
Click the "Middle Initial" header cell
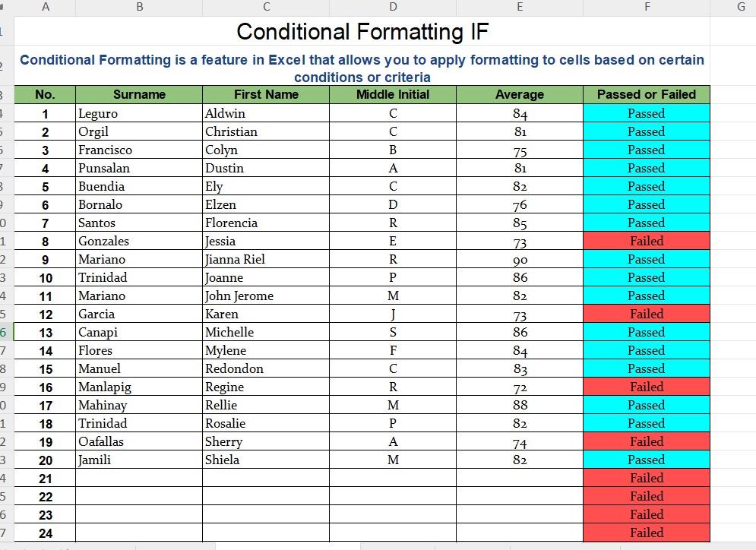click(393, 95)
